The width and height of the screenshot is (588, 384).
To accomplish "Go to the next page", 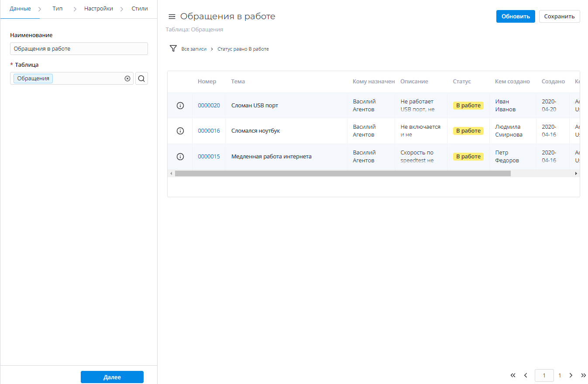I will [571, 375].
